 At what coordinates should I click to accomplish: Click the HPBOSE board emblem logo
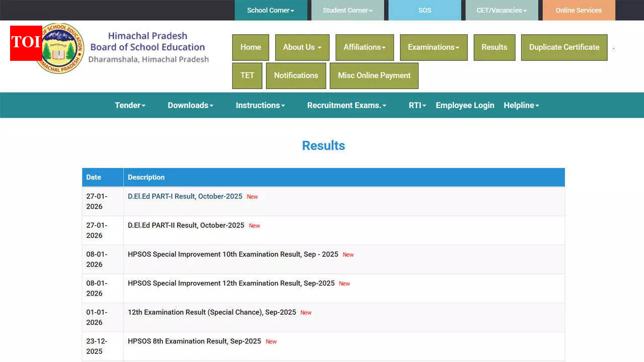pos(60,48)
